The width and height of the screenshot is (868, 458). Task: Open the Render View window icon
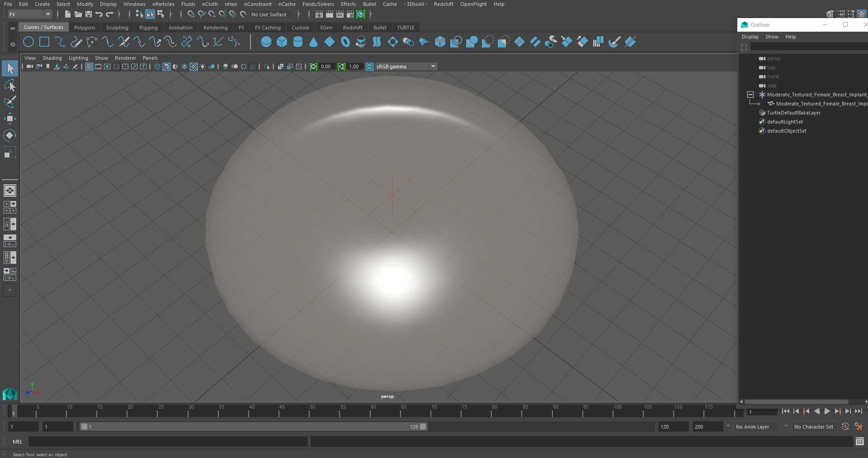click(x=319, y=14)
